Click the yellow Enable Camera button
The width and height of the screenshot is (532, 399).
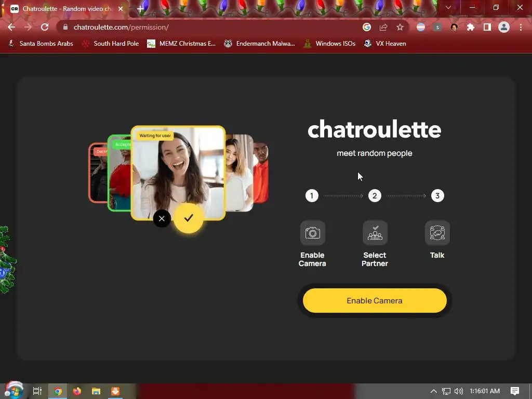click(x=375, y=301)
